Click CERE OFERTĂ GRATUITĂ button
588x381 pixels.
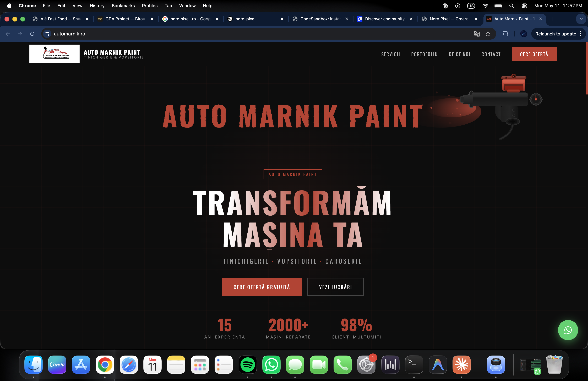click(262, 287)
